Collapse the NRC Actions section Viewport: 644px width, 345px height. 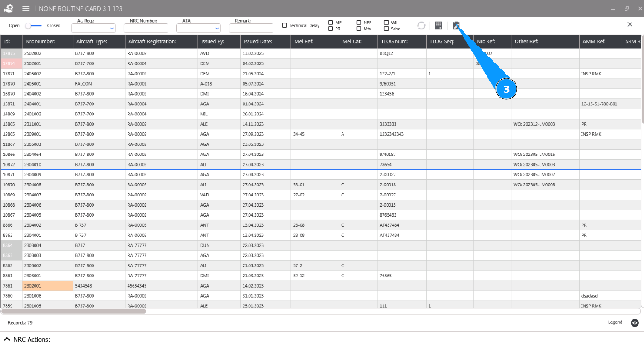click(7, 339)
